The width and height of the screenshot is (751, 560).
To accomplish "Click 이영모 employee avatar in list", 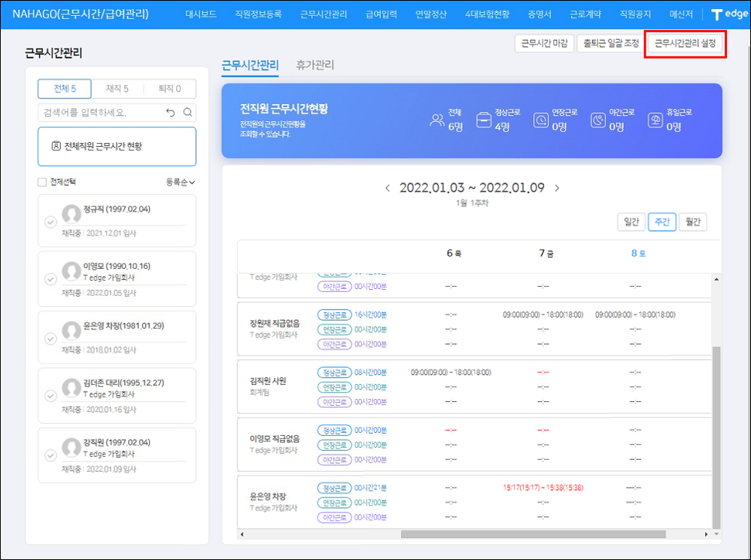I will [71, 271].
